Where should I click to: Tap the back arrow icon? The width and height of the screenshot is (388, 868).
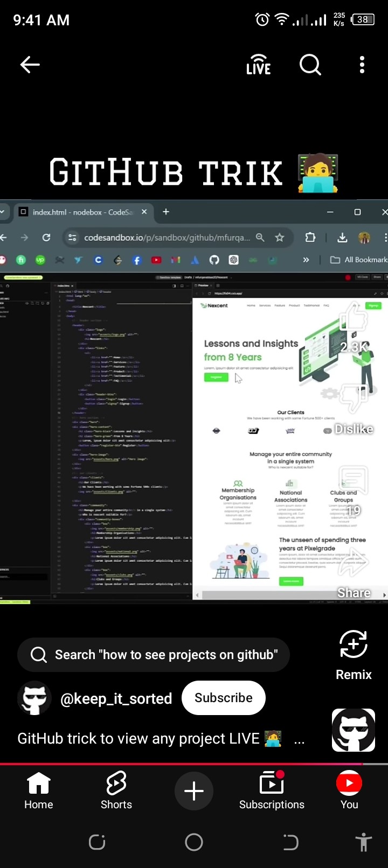pos(30,65)
